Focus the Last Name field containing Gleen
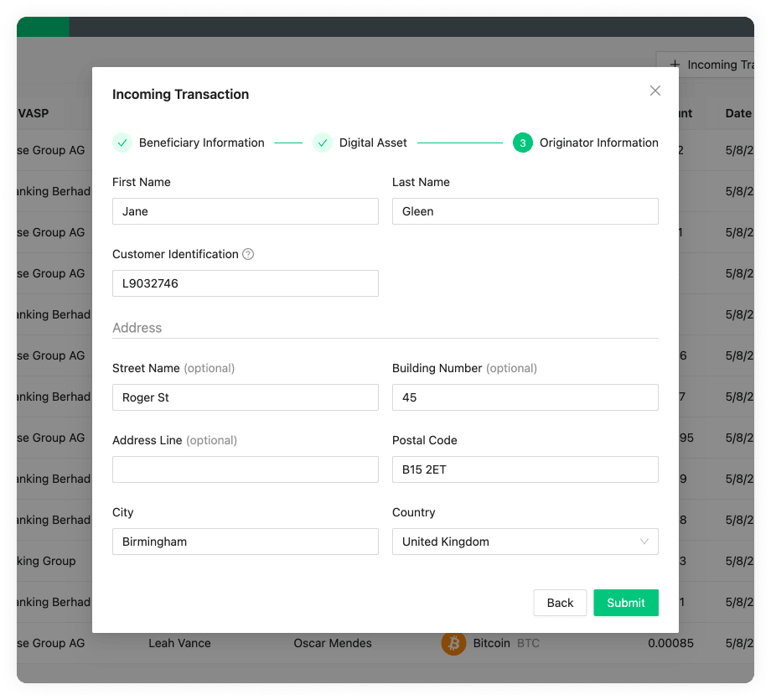Image resolution: width=771 pixels, height=700 pixels. [x=525, y=211]
